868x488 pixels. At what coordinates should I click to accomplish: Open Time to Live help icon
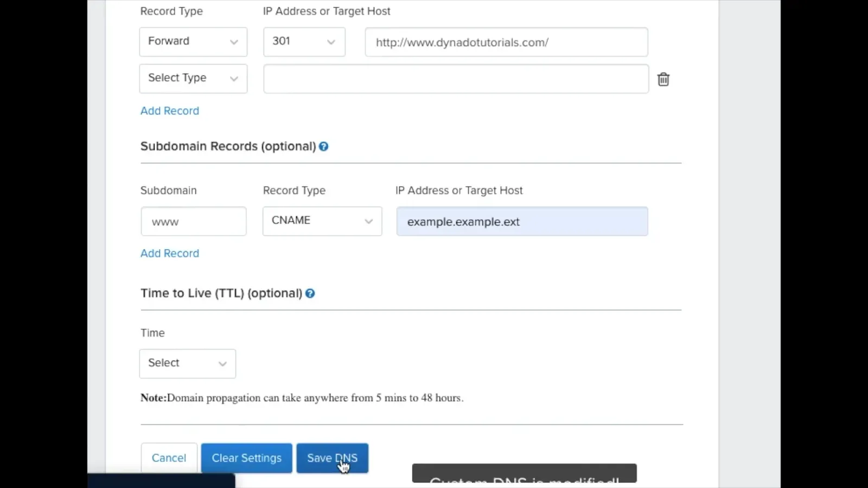(310, 293)
